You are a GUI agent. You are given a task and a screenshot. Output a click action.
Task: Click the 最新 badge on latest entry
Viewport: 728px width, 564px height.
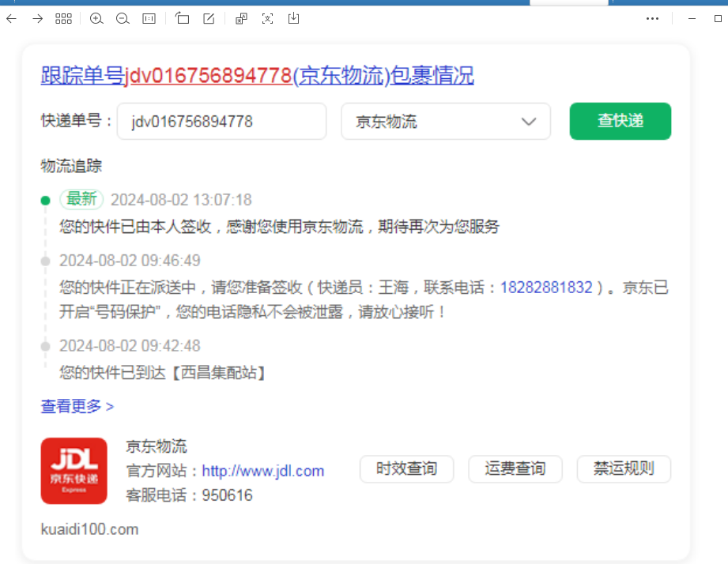click(x=81, y=199)
